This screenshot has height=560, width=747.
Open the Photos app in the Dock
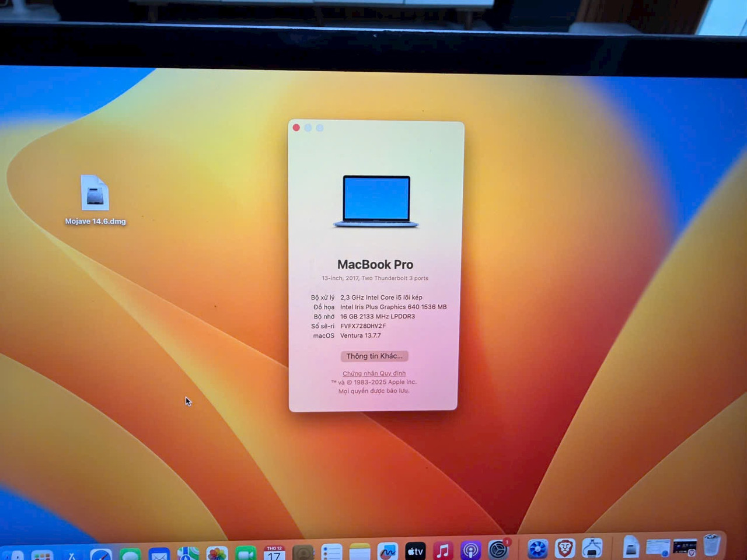tap(217, 554)
